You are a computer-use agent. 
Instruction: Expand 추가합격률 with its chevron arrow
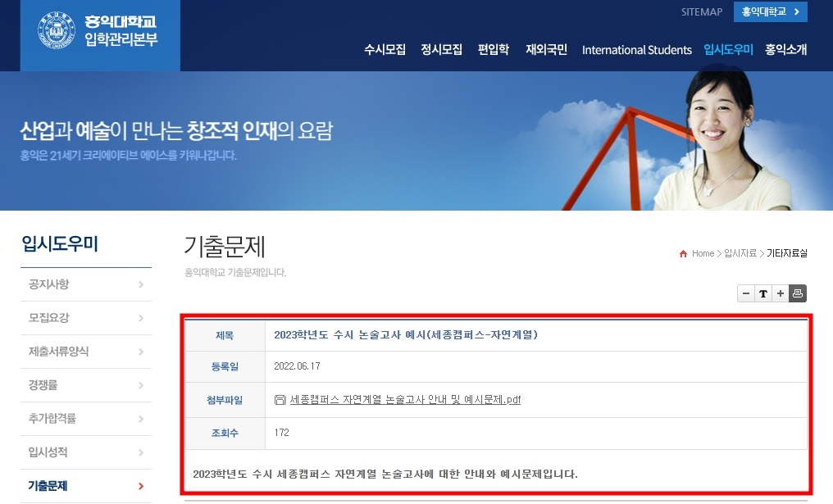(x=141, y=419)
